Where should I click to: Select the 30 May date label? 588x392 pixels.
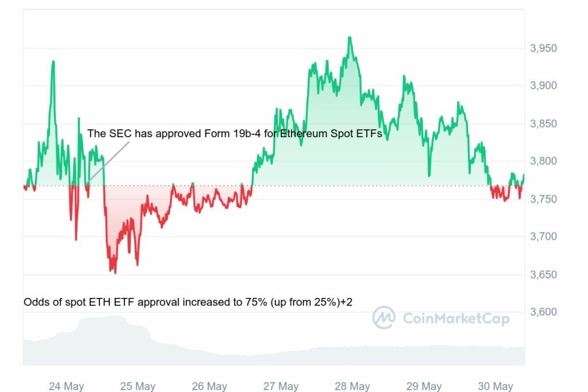click(495, 386)
